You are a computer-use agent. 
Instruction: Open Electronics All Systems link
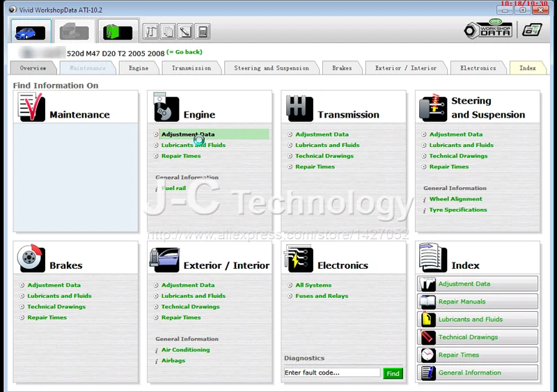point(313,285)
